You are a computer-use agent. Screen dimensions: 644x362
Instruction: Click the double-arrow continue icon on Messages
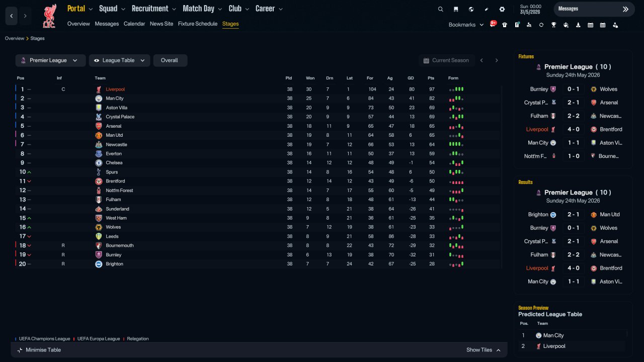(625, 9)
